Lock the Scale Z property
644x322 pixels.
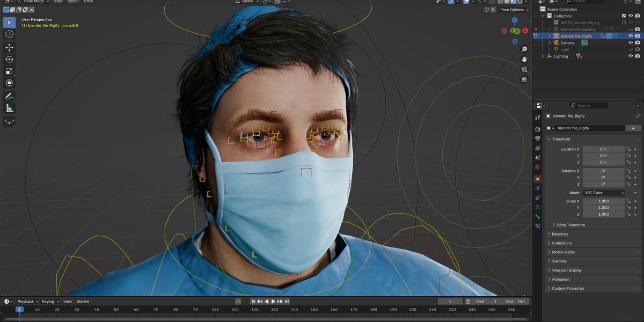[x=628, y=214]
